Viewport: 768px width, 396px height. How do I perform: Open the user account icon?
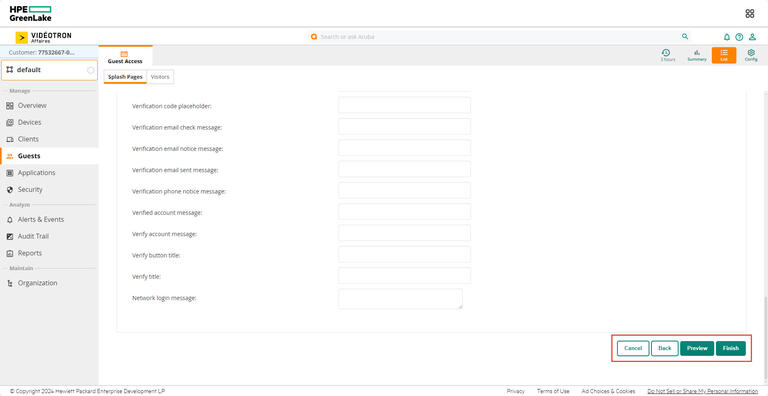point(752,37)
